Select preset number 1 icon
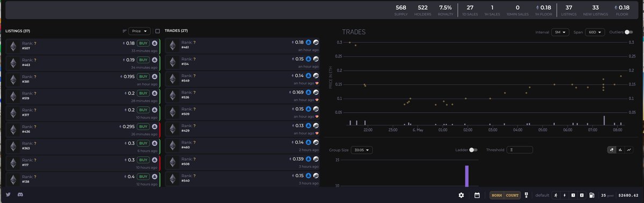 pyautogui.click(x=573, y=195)
